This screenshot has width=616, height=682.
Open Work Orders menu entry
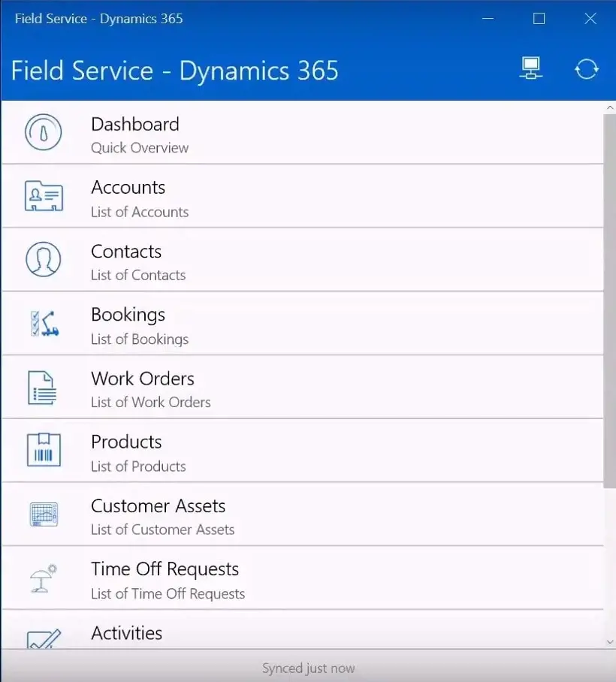point(302,387)
